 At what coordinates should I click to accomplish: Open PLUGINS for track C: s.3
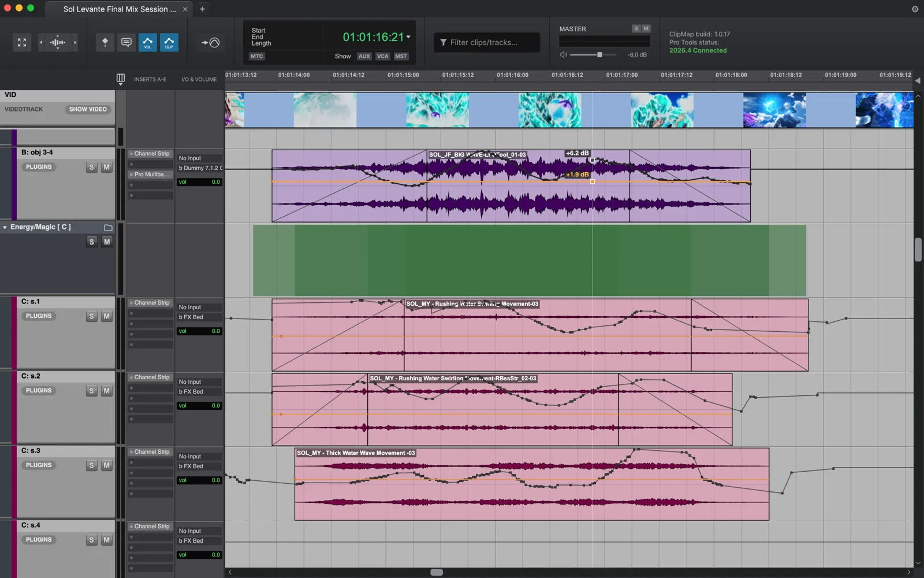(x=39, y=465)
